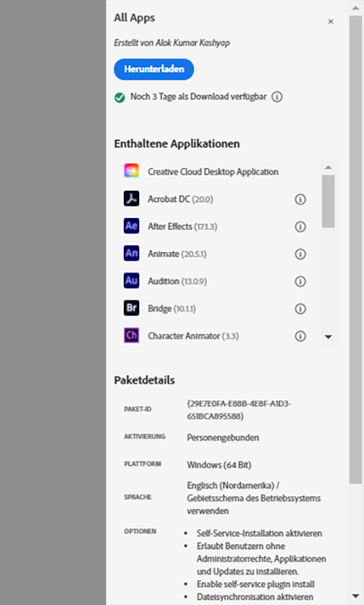Click the application list scroll-up arrow

click(328, 167)
